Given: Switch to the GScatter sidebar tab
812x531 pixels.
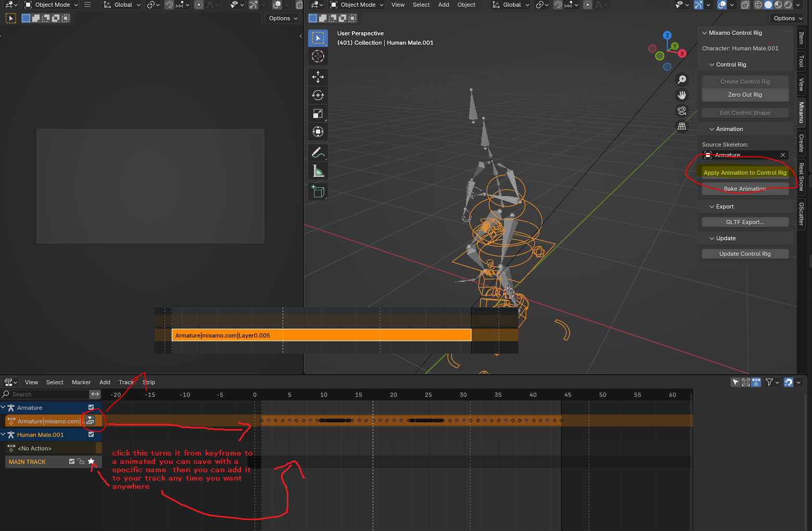Looking at the screenshot, I should pos(801,214).
